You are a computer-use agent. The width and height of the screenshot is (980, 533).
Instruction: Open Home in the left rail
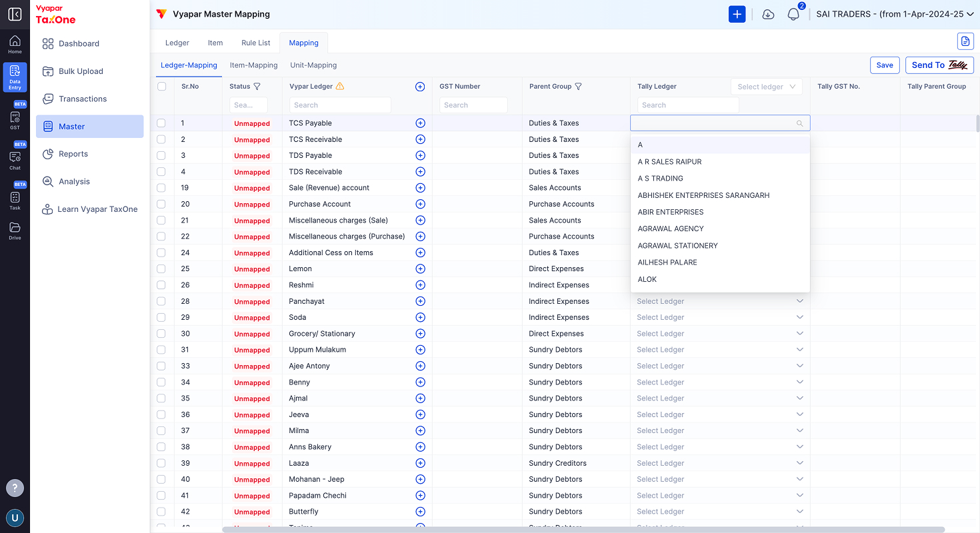click(15, 45)
